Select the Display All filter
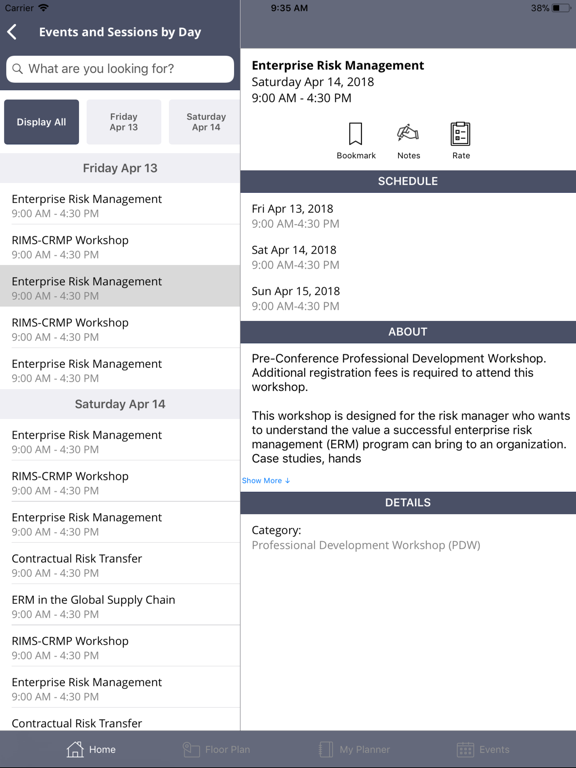This screenshot has height=768, width=576. (41, 122)
